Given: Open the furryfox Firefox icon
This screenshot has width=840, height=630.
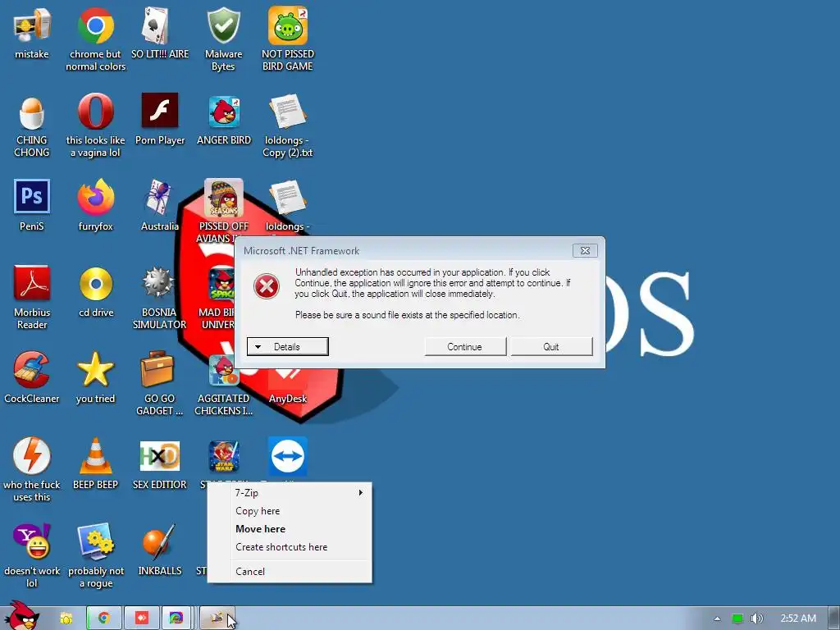Looking at the screenshot, I should pyautogui.click(x=95, y=198).
